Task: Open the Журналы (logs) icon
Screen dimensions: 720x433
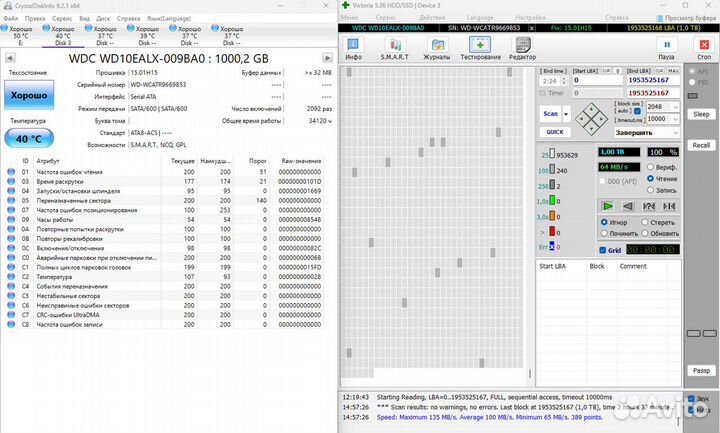Action: click(x=436, y=47)
